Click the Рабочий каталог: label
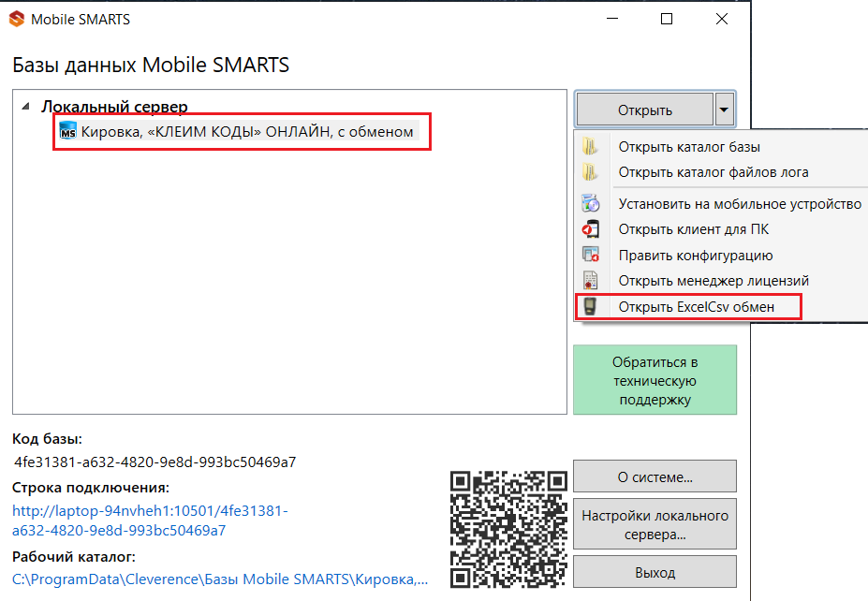The image size is (868, 601). tap(74, 556)
